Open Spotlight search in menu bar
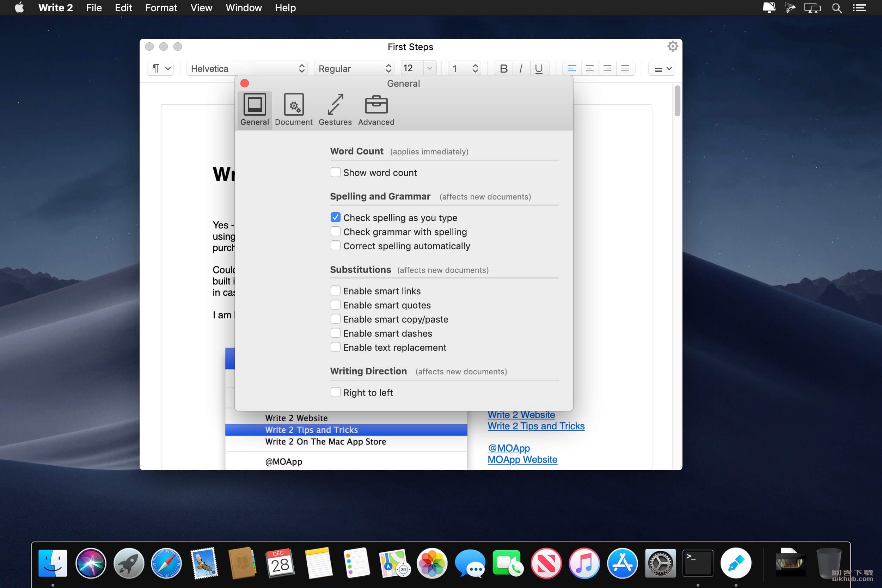This screenshot has width=882, height=588. 837,8
